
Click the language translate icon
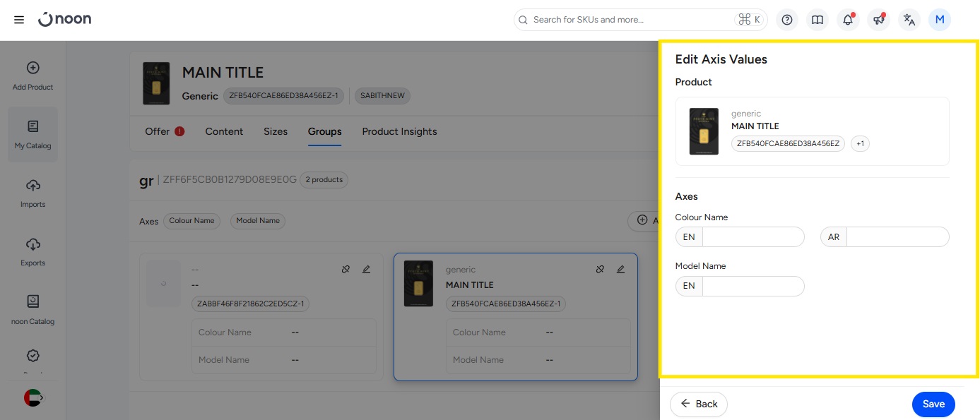909,20
